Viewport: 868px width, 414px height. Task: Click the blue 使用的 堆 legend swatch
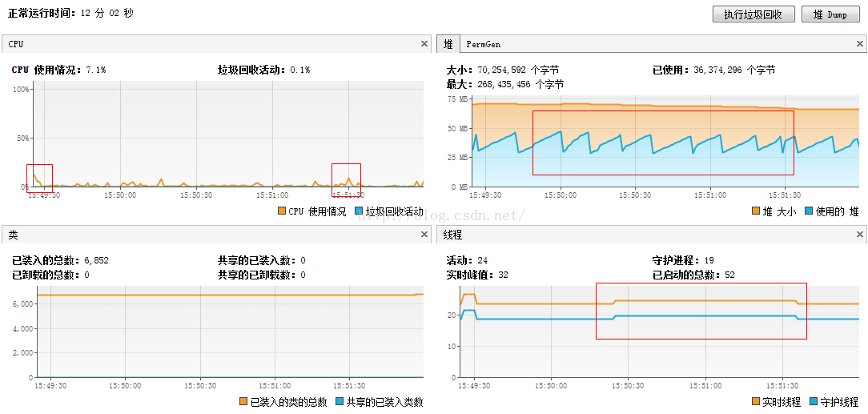pyautogui.click(x=810, y=211)
